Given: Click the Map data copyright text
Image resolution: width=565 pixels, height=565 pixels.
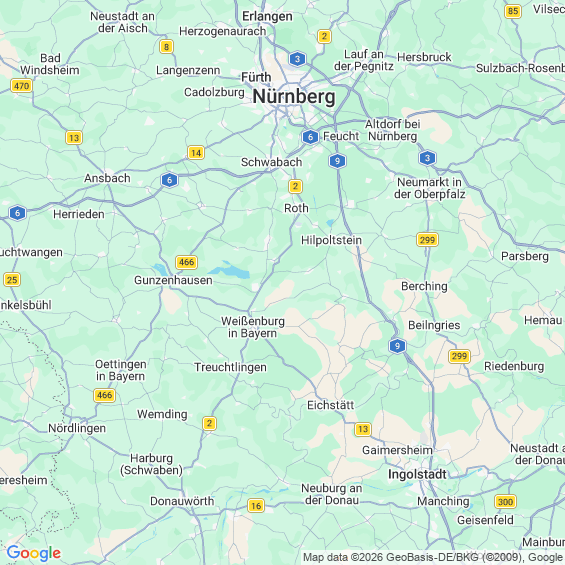Looking at the screenshot, I should pyautogui.click(x=433, y=557).
